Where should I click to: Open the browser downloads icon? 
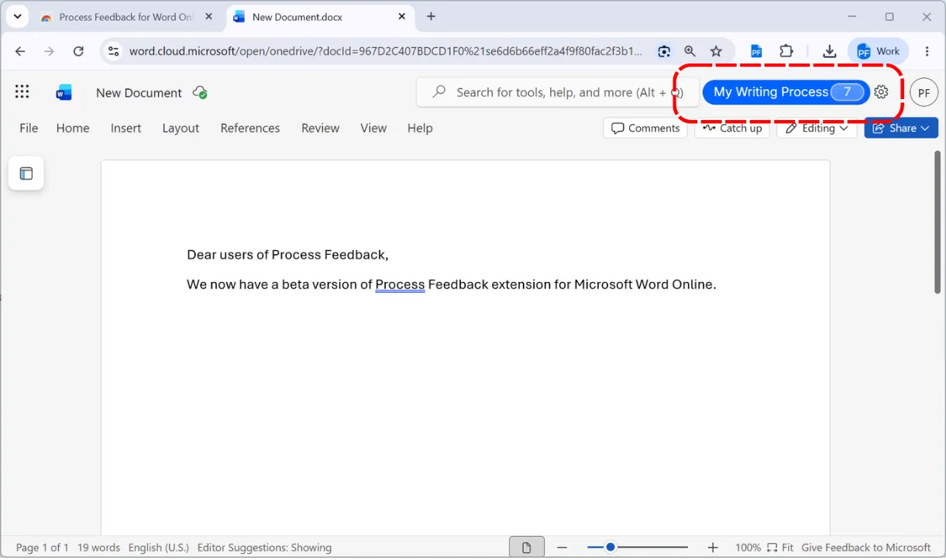tap(829, 51)
